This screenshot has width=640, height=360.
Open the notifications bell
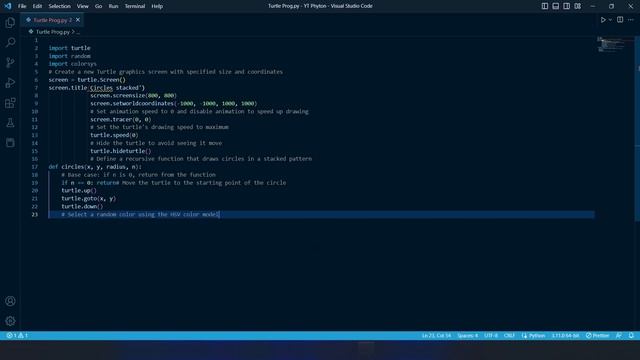[631, 336]
